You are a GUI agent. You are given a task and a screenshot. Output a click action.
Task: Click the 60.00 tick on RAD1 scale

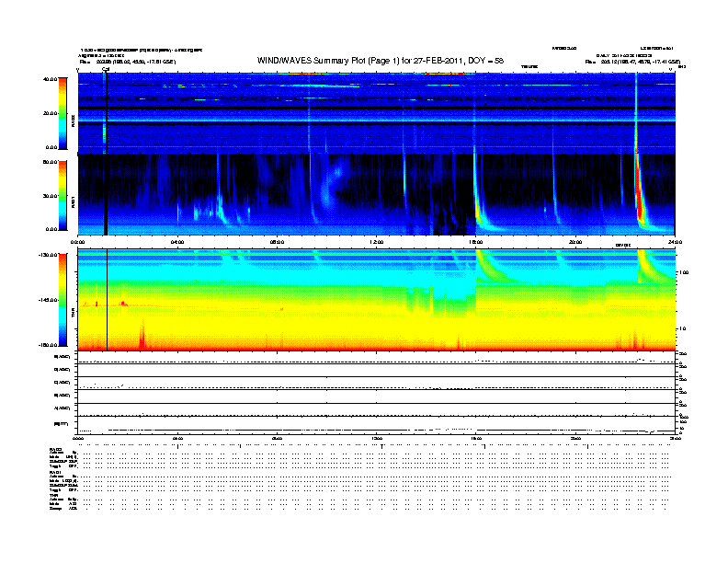[x=50, y=162]
